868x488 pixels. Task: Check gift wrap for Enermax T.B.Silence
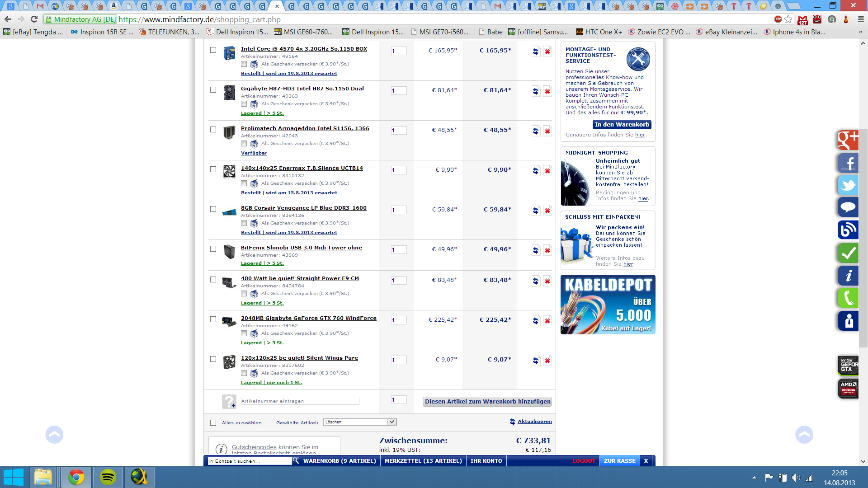244,183
